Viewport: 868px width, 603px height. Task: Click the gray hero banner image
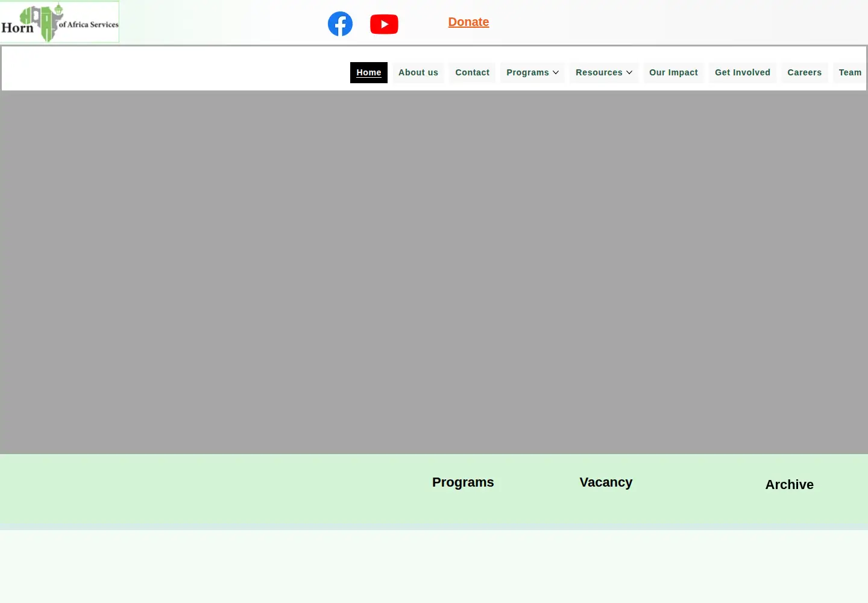pyautogui.click(x=434, y=272)
